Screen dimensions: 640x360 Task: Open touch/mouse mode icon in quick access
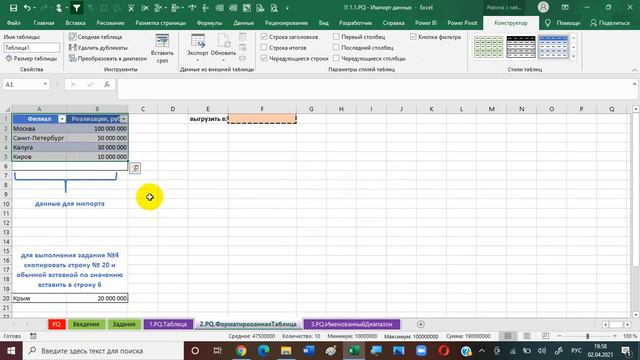tap(59, 8)
